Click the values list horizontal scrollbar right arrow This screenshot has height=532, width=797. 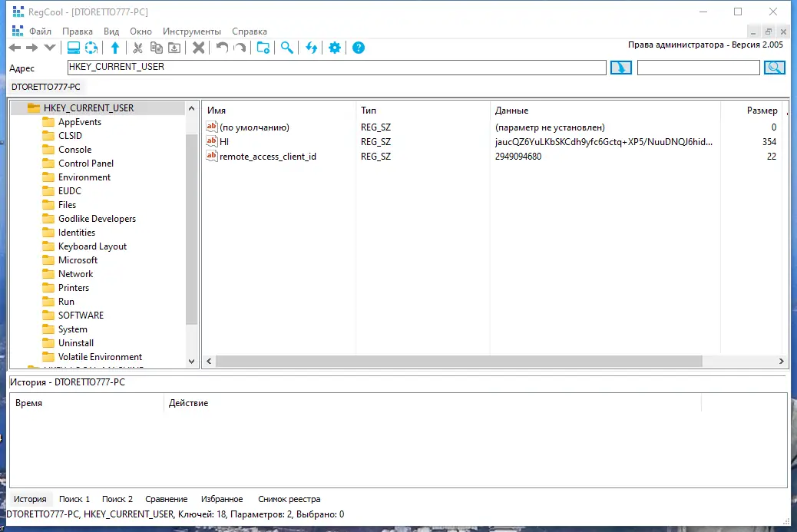coord(781,361)
